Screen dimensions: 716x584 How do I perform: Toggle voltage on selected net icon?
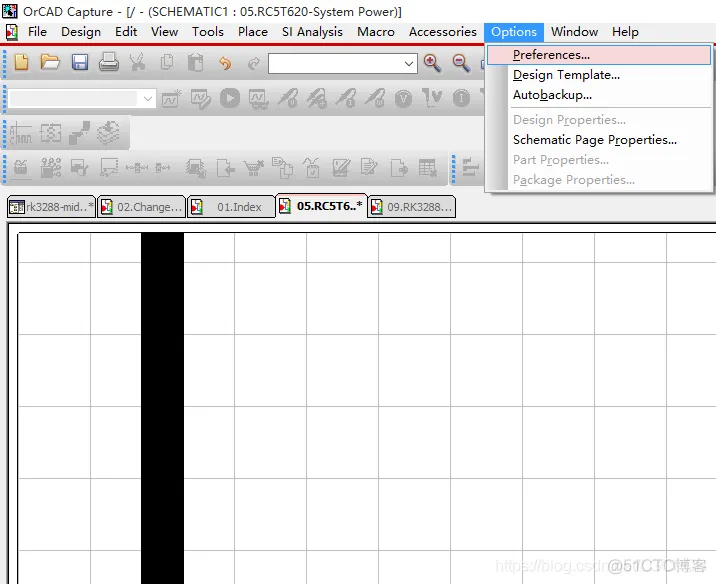click(x=432, y=98)
